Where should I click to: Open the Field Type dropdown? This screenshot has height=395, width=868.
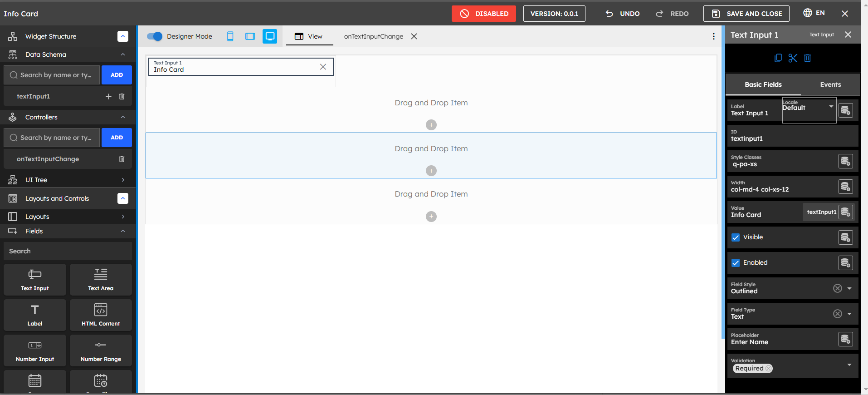pos(849,314)
